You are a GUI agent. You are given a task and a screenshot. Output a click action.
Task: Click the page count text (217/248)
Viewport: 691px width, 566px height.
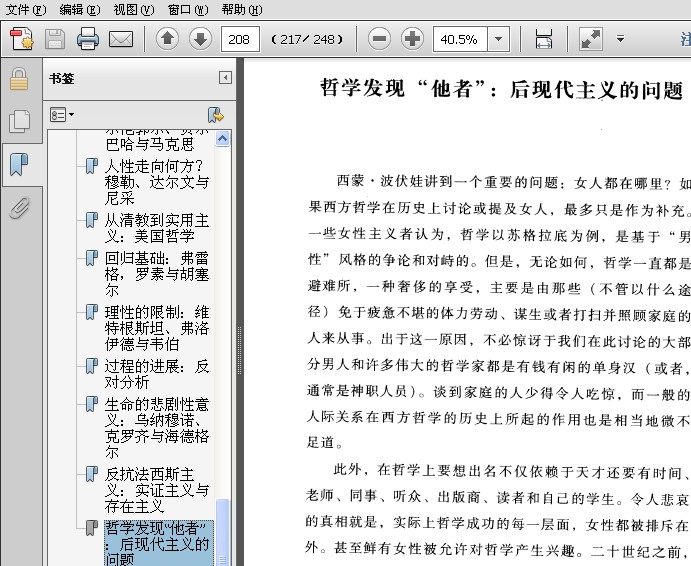pyautogui.click(x=307, y=40)
